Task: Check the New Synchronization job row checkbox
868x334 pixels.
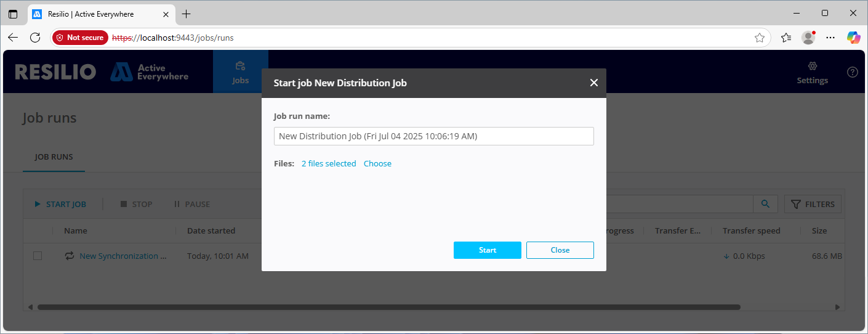Action: (x=38, y=256)
